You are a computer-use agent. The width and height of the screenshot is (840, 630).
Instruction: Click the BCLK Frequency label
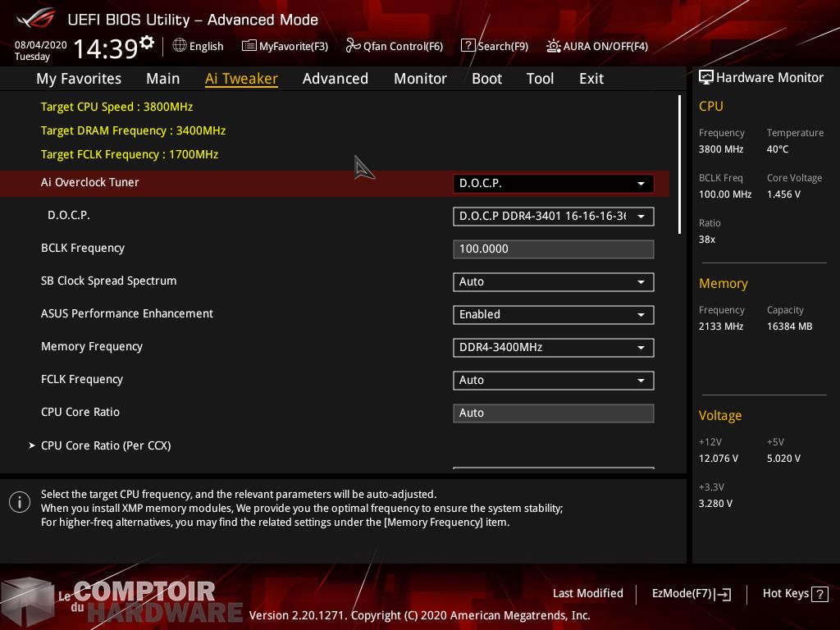(x=83, y=248)
